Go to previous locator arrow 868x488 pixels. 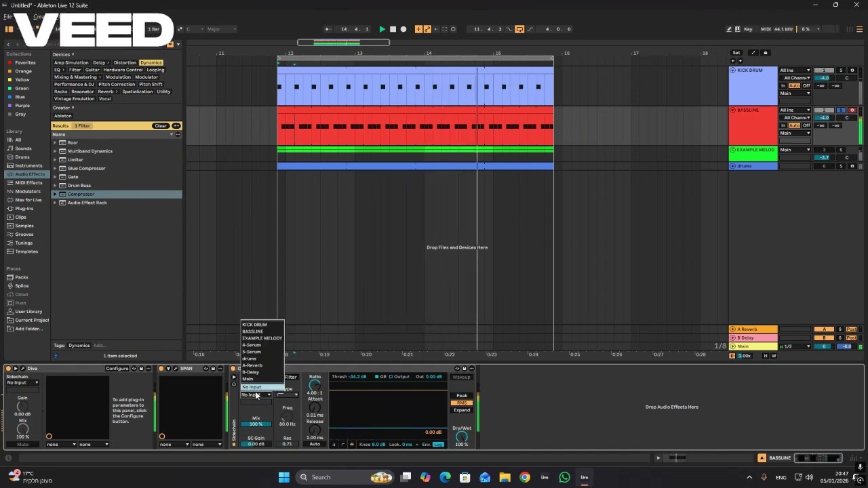point(733,61)
